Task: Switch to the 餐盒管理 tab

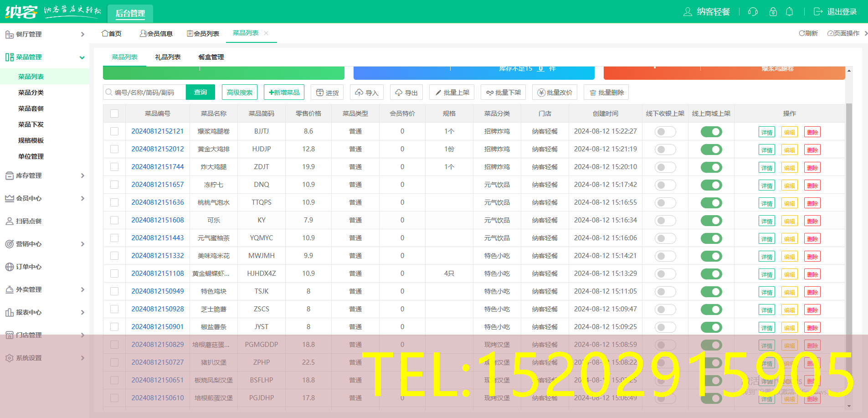Action: 211,57
